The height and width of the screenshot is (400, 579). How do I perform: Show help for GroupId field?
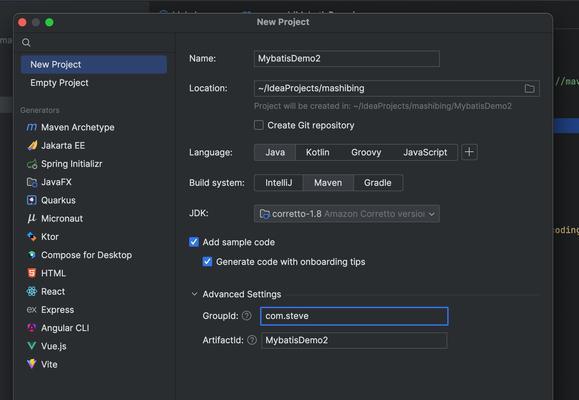(246, 316)
